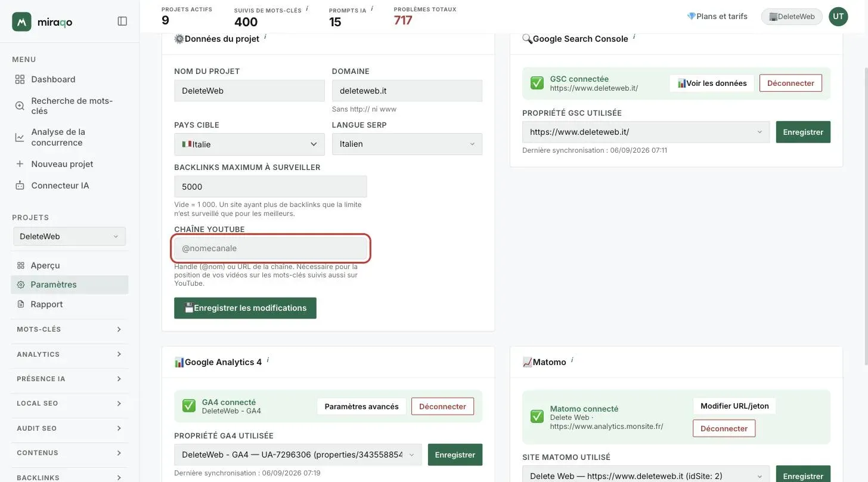Click the Chaîne YouTube input field
868x482 pixels.
click(271, 248)
